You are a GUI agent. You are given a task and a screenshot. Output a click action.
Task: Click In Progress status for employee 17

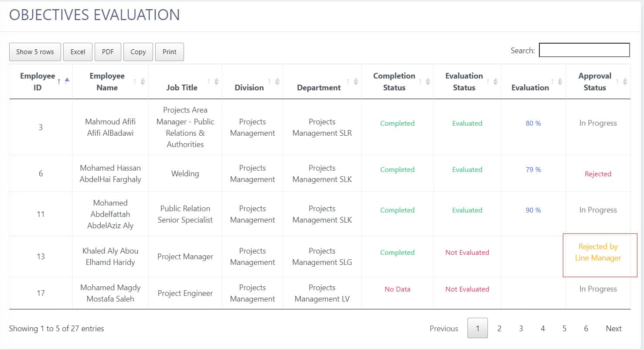point(598,289)
